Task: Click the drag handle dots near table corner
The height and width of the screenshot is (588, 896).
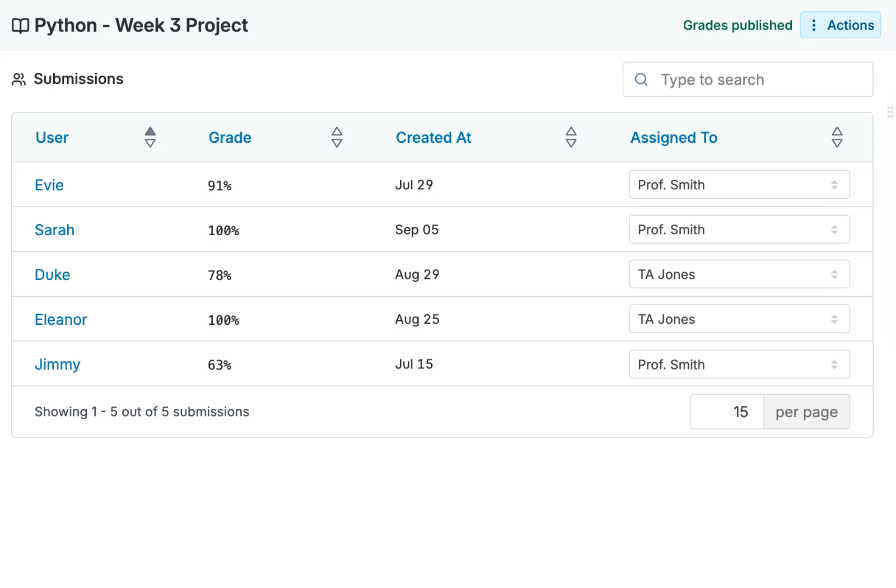Action: [890, 112]
